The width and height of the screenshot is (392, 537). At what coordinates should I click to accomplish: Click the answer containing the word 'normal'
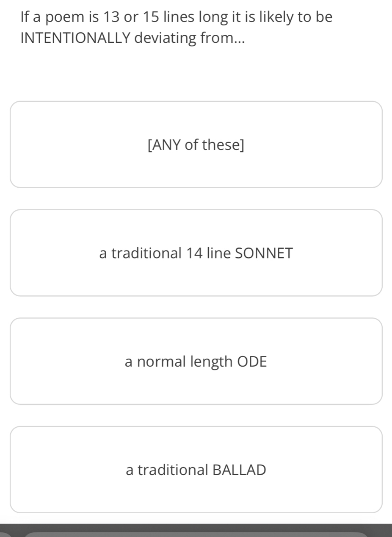(196, 361)
